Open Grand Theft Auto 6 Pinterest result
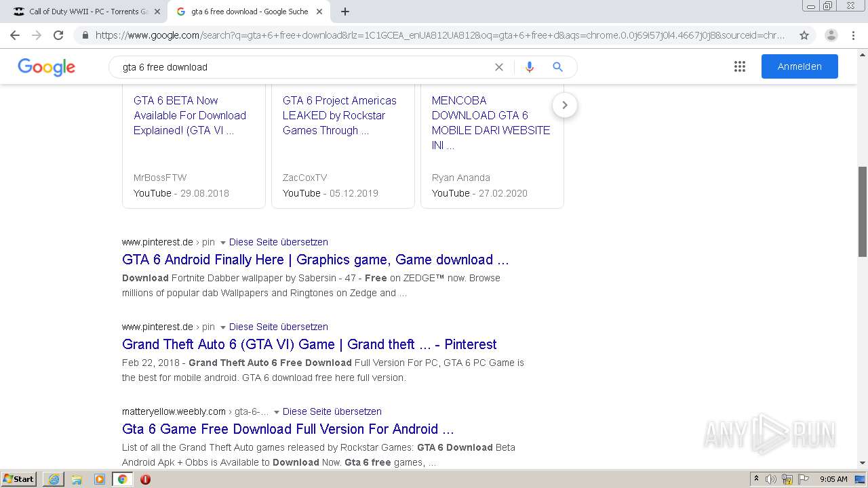 [309, 344]
